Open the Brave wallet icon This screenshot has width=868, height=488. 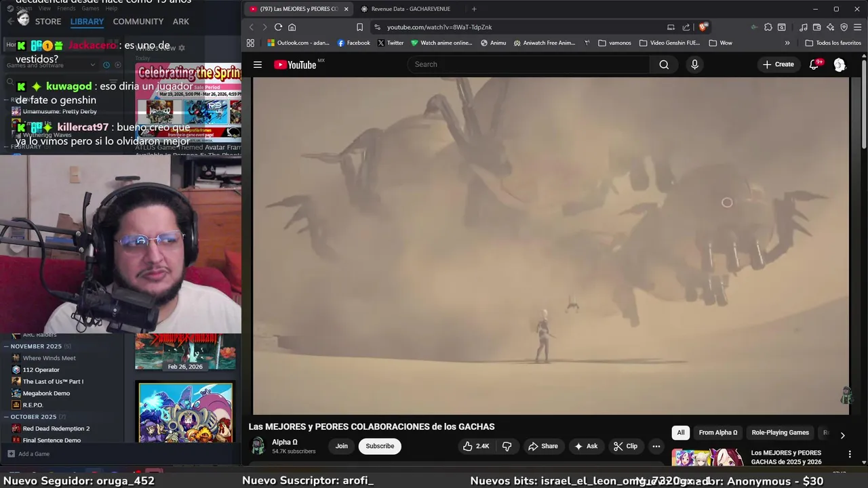pos(817,27)
